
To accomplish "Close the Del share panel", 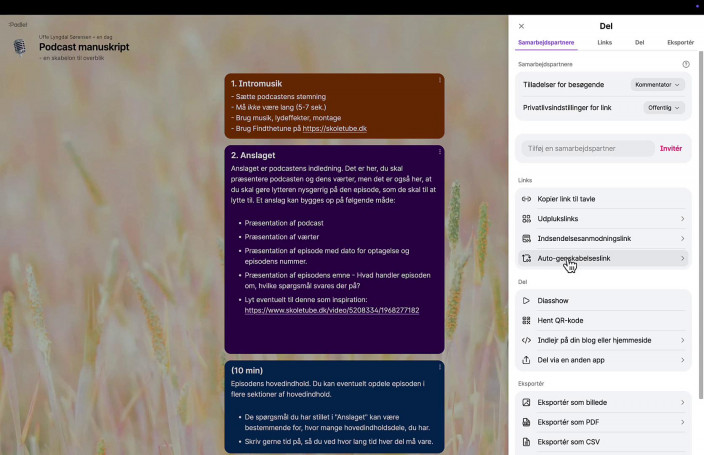I will 521,26.
